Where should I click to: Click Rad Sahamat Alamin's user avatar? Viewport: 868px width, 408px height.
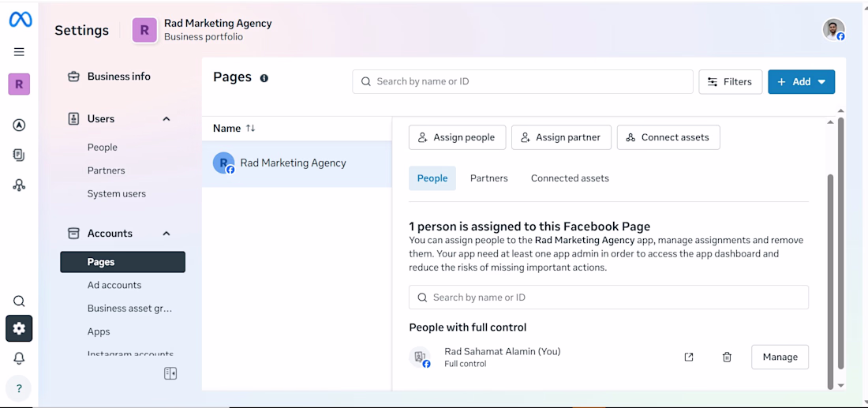[420, 357]
